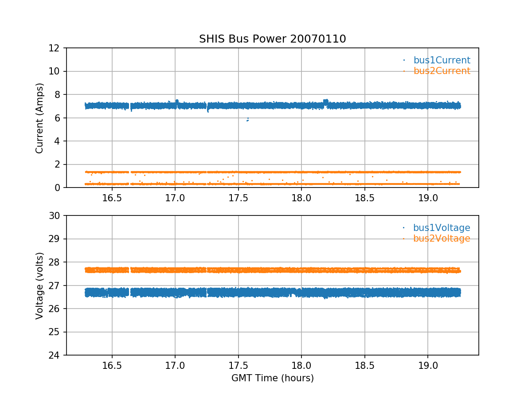Select the bus2Current legend label
The width and height of the screenshot is (532, 399).
tap(442, 71)
